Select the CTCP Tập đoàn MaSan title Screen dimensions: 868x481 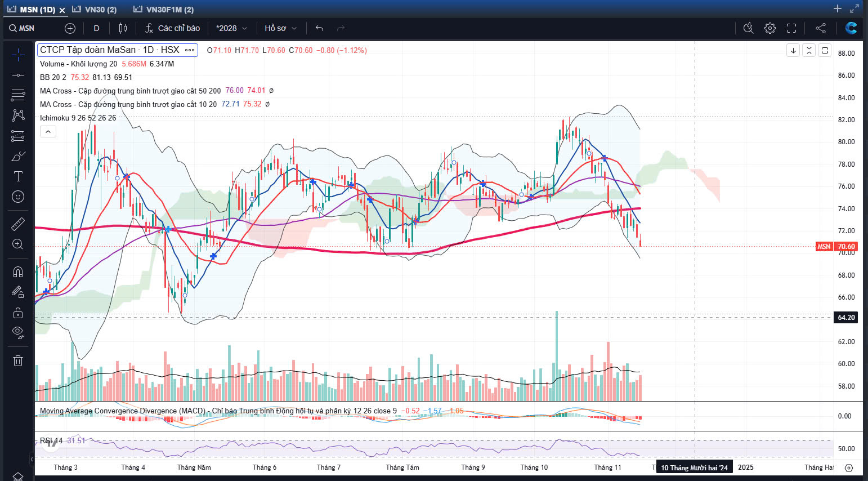110,50
